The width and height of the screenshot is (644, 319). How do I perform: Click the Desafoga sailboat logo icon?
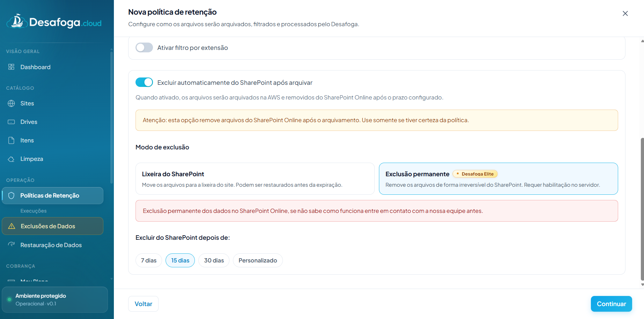coord(17,22)
